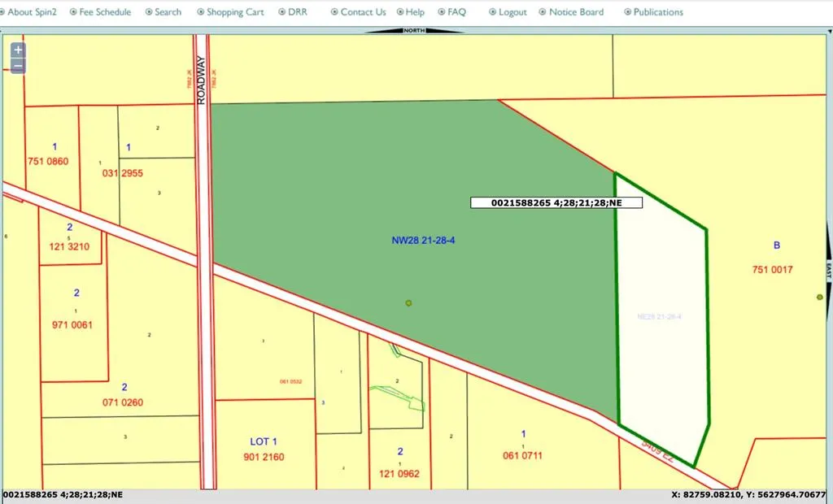The height and width of the screenshot is (504, 833).
Task: Select the plan number 121 0962
Action: [399, 474]
